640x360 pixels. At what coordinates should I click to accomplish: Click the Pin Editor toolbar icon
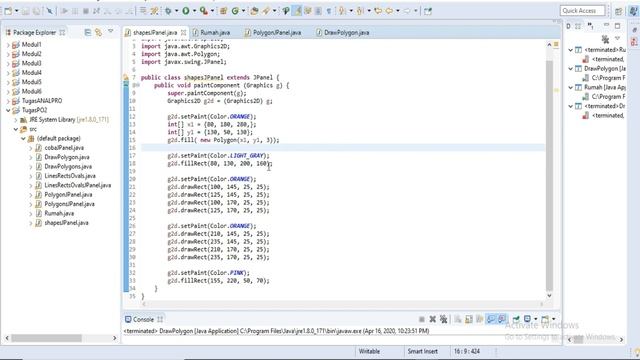[428, 11]
